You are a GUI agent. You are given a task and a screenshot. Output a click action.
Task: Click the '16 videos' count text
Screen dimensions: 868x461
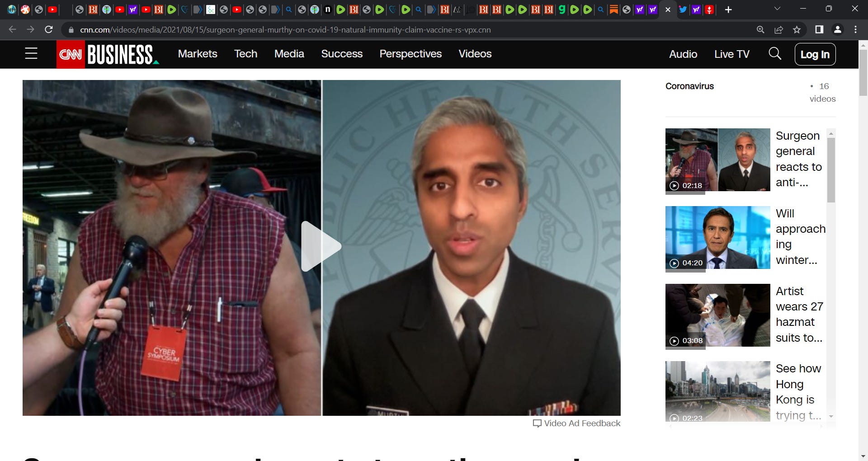click(823, 92)
